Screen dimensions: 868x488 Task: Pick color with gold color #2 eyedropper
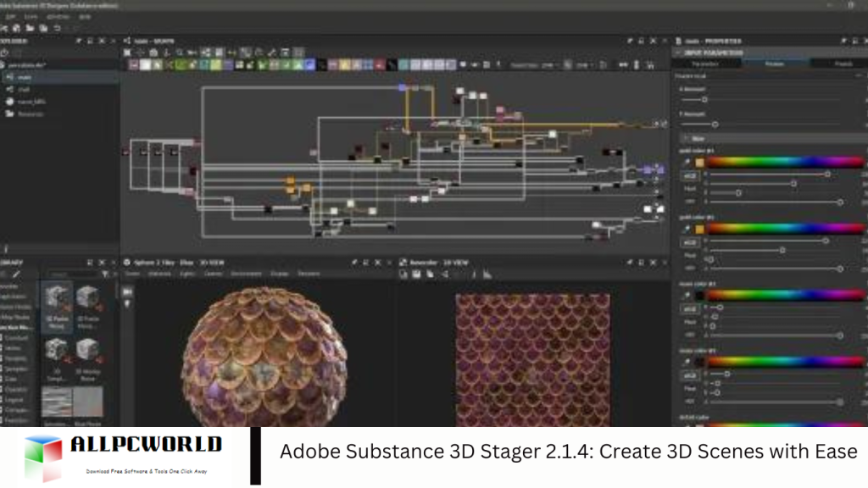[687, 229]
